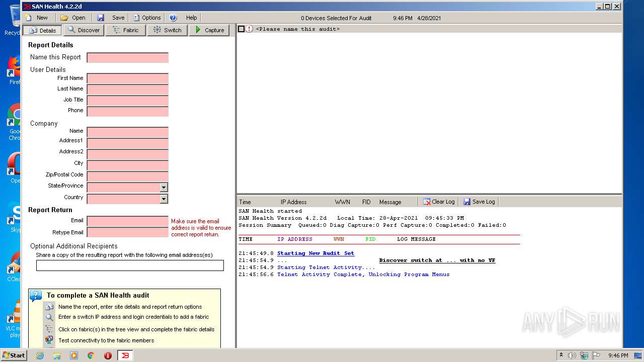
Task: Open the Capture tab
Action: coord(209,30)
